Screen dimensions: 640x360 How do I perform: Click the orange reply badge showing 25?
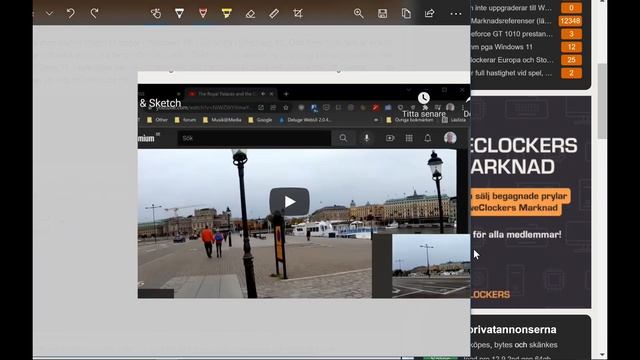[571, 60]
